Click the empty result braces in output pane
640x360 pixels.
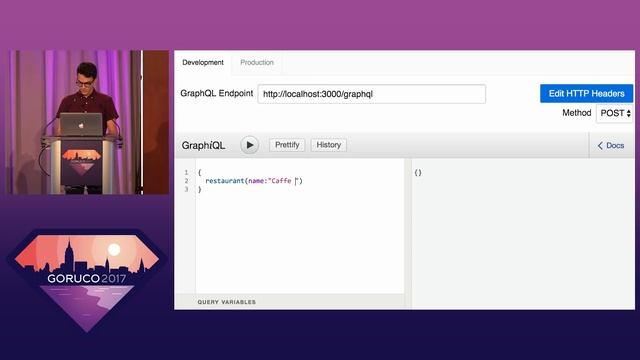(x=418, y=173)
